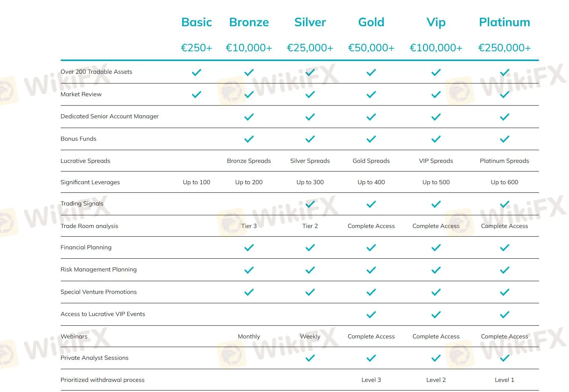The width and height of the screenshot is (569, 392).
Task: Click the Up to 600 leverage value
Action: pyautogui.click(x=505, y=182)
